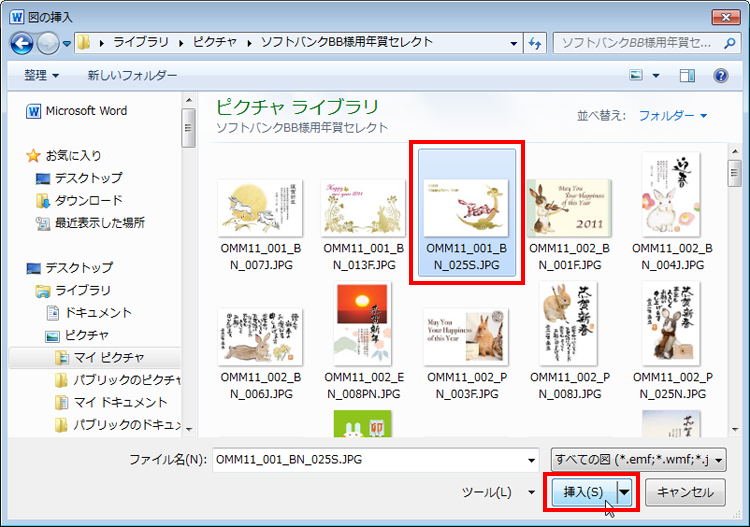Click 新しいフォルダー button
The width and height of the screenshot is (750, 527).
tap(132, 75)
